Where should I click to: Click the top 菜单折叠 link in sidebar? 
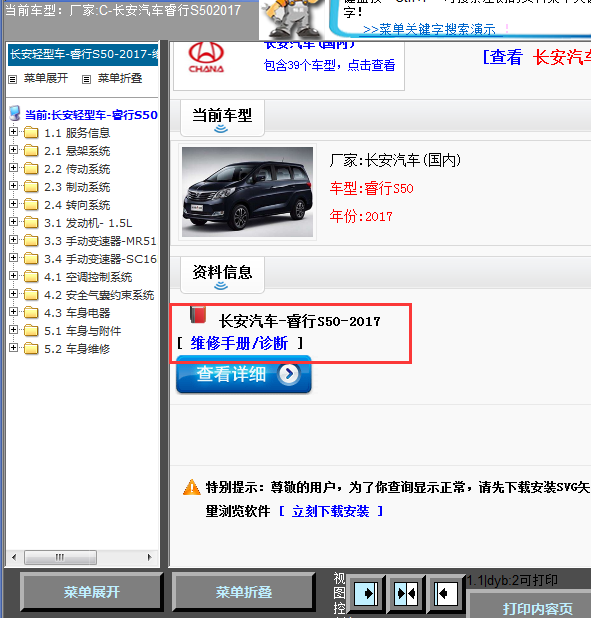(x=120, y=78)
